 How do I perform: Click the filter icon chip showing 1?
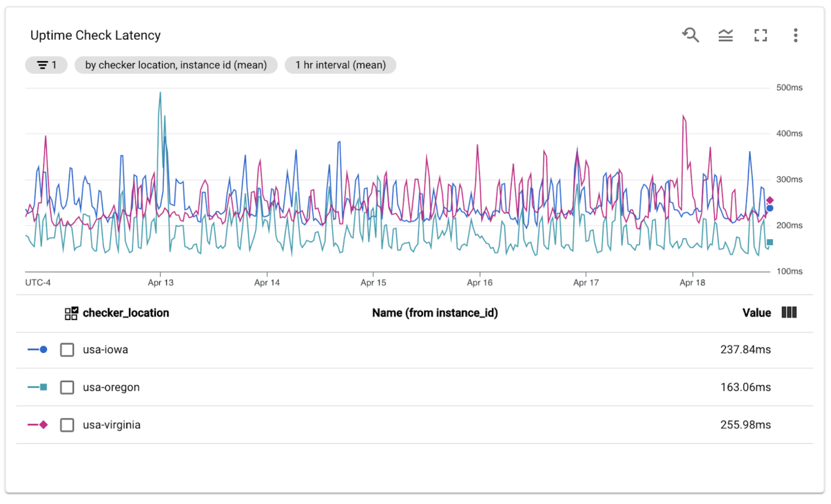pos(46,65)
